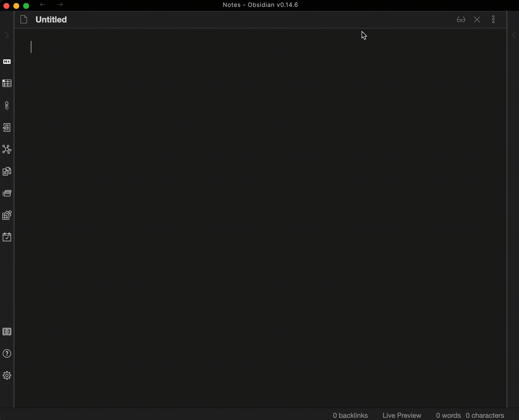Open the settings gear
The height and width of the screenshot is (420, 519).
tap(7, 375)
